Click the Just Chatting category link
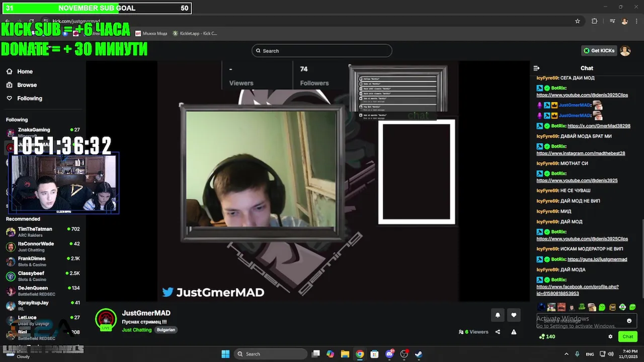Image resolution: width=644 pixels, height=362 pixels. [x=136, y=330]
